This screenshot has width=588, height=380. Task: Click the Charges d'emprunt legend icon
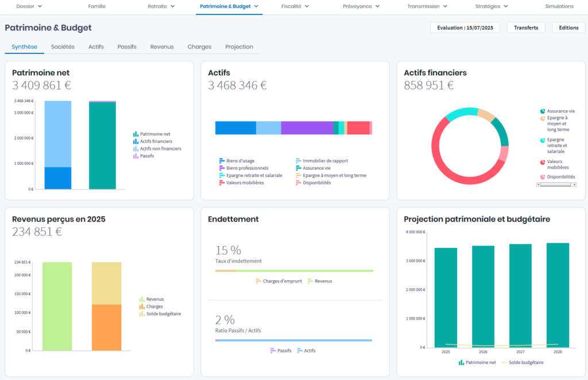tap(258, 281)
